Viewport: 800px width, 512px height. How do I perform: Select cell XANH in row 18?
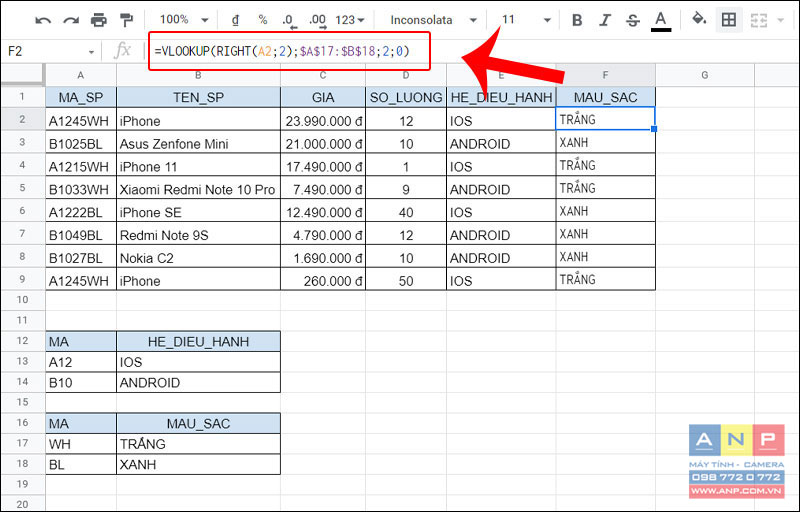click(198, 465)
